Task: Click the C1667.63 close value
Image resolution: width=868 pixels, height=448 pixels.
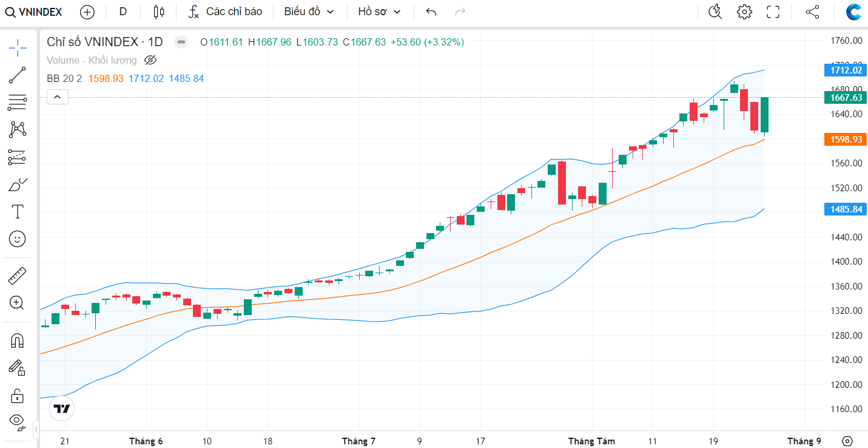Action: (364, 42)
